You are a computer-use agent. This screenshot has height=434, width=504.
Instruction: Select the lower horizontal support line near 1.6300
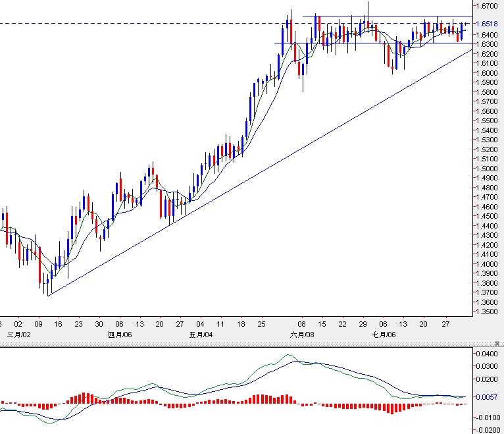(x=374, y=43)
